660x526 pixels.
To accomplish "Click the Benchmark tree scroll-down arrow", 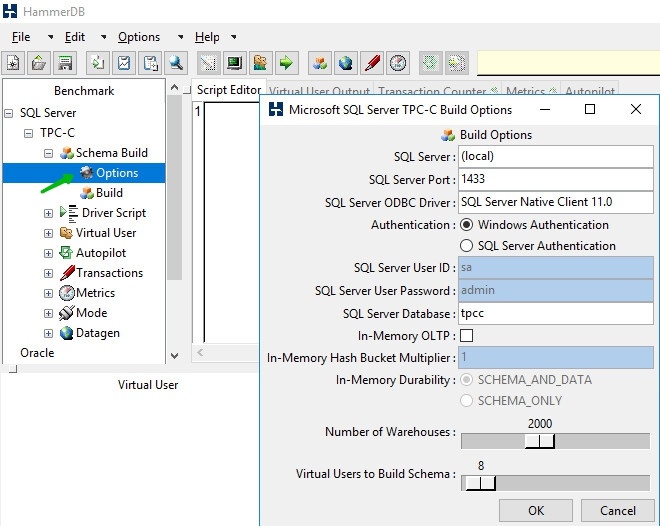I will 174,356.
